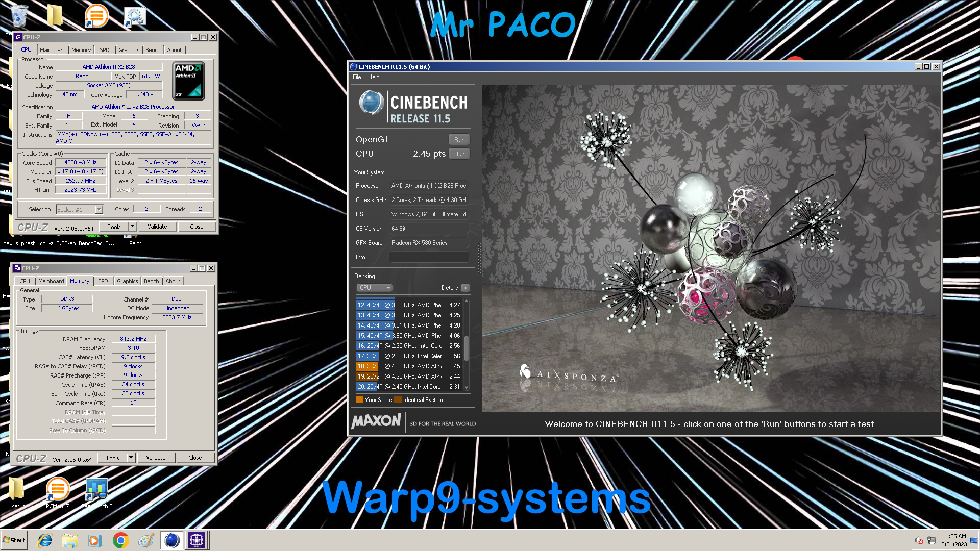Click the Info input field in Cinebench
Viewport: 980px width, 551px height.
429,257
